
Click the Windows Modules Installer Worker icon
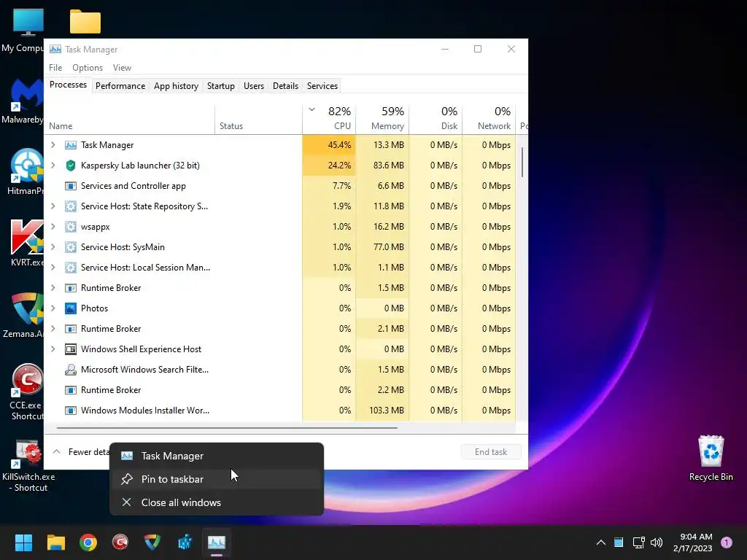pyautogui.click(x=71, y=411)
